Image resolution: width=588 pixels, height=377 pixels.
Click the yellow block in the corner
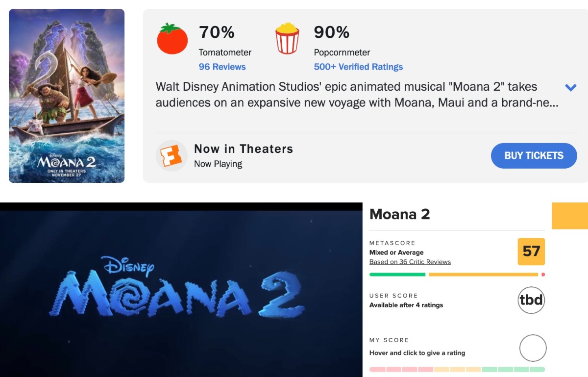tap(570, 216)
